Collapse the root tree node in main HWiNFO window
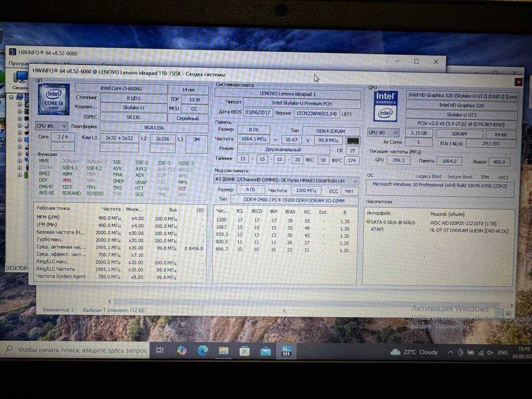Viewport: 532px width, 399px height. 11,97
